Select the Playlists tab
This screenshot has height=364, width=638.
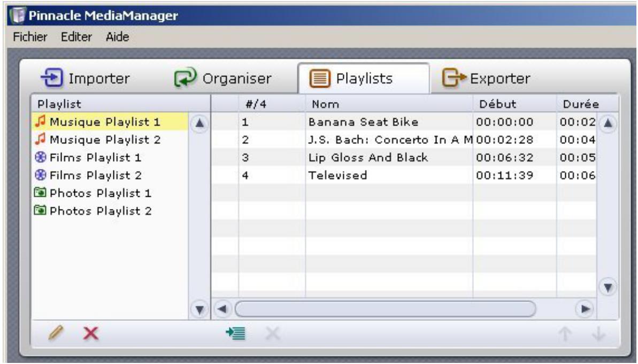coord(363,78)
